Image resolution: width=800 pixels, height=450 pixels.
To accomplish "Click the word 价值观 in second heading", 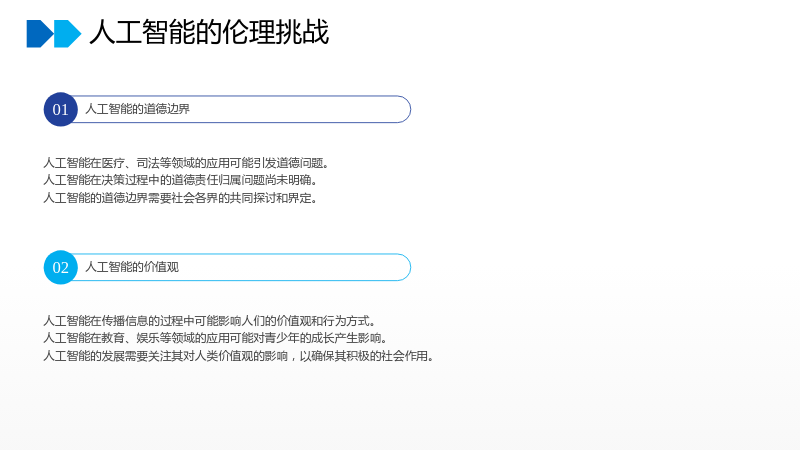I will pyautogui.click(x=161, y=267).
